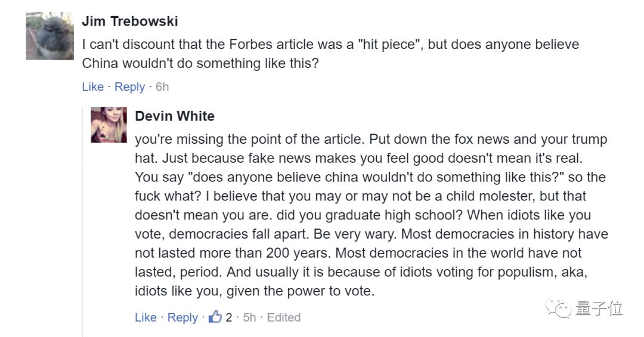View edit history via the Edited label
The width and height of the screenshot is (644, 337).
click(284, 317)
